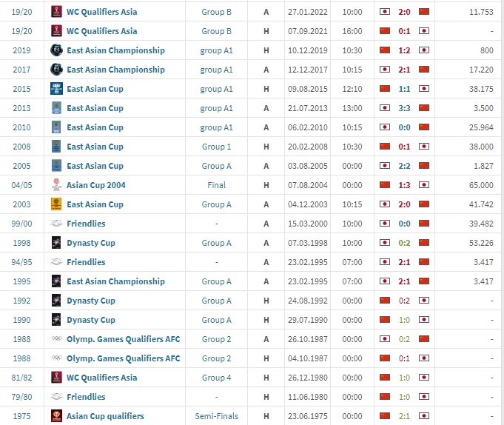Image resolution: width=504 pixels, height=425 pixels.
Task: Open the 1:3 Asian Cup final result
Action: (404, 185)
